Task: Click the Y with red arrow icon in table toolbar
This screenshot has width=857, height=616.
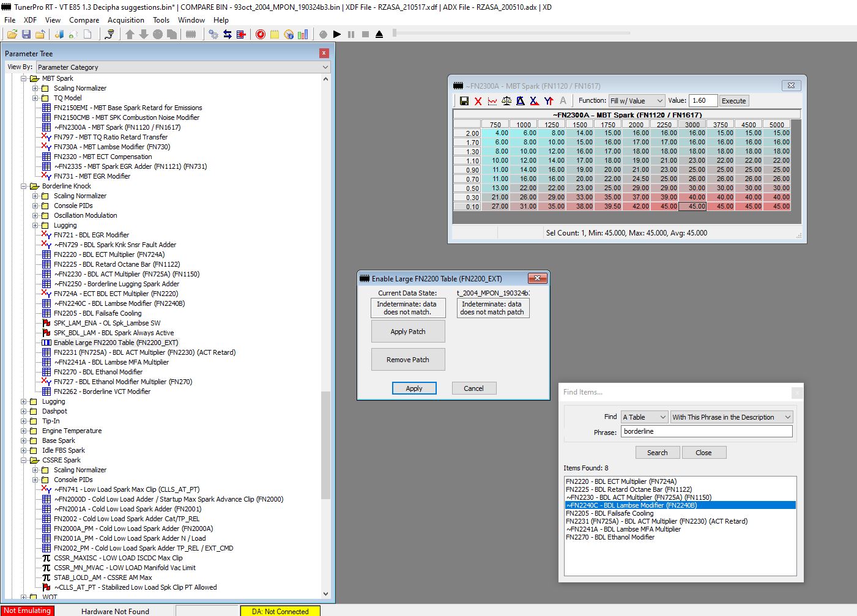Action: 549,101
